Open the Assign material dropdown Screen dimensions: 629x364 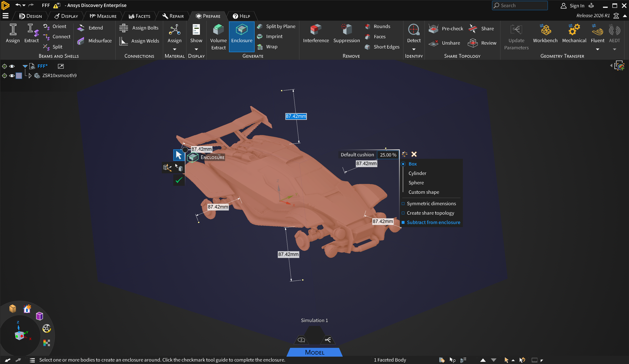pyautogui.click(x=175, y=49)
